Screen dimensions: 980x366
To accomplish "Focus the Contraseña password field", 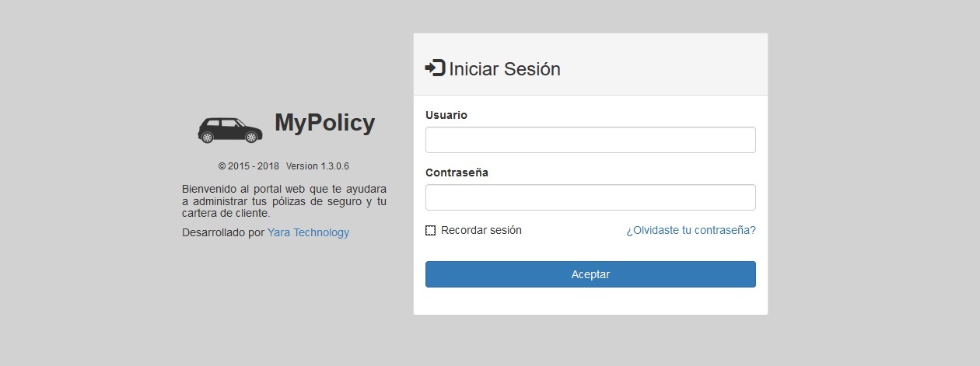I will click(x=590, y=197).
